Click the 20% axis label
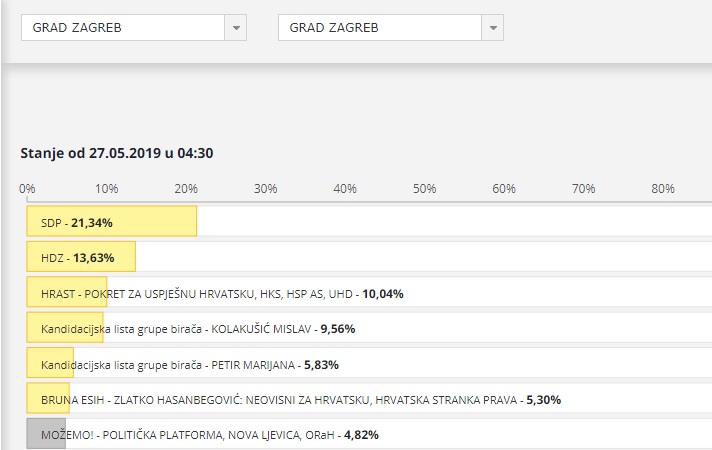Image resolution: width=712 pixels, height=450 pixels. click(186, 188)
